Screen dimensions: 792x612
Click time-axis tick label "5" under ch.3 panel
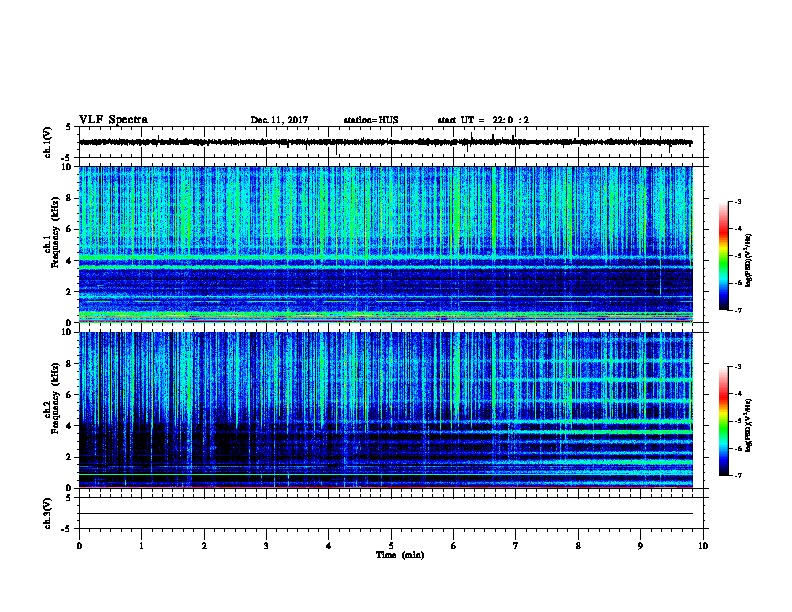pyautogui.click(x=391, y=545)
